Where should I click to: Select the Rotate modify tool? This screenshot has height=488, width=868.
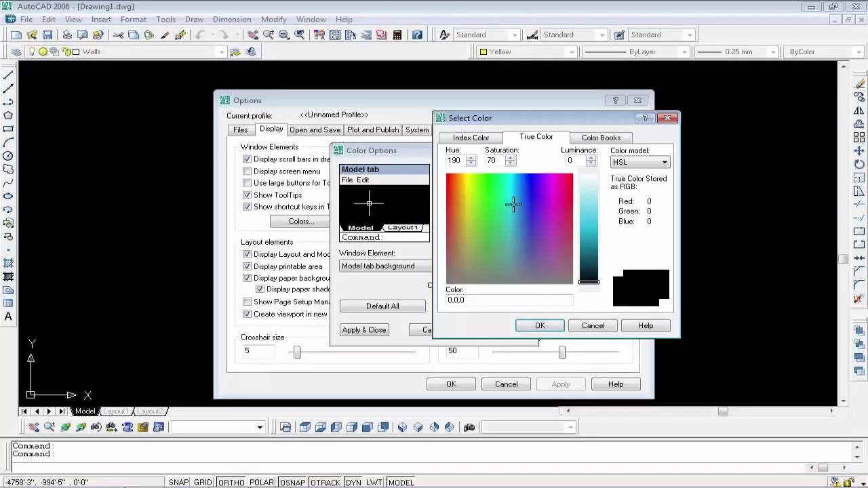(x=859, y=164)
